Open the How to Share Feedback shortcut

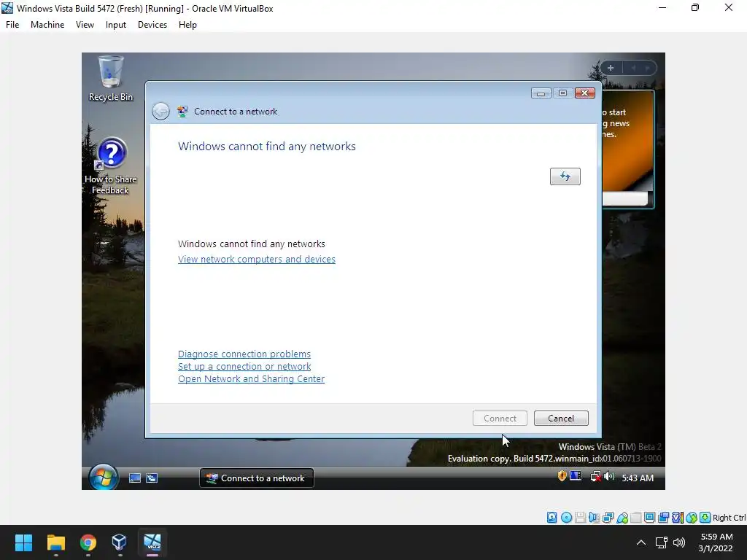111,166
